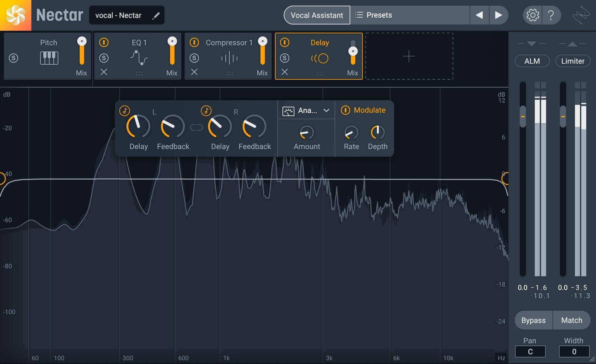This screenshot has width=596, height=364.
Task: Remove the Compressor 1 module
Action: coord(194,72)
